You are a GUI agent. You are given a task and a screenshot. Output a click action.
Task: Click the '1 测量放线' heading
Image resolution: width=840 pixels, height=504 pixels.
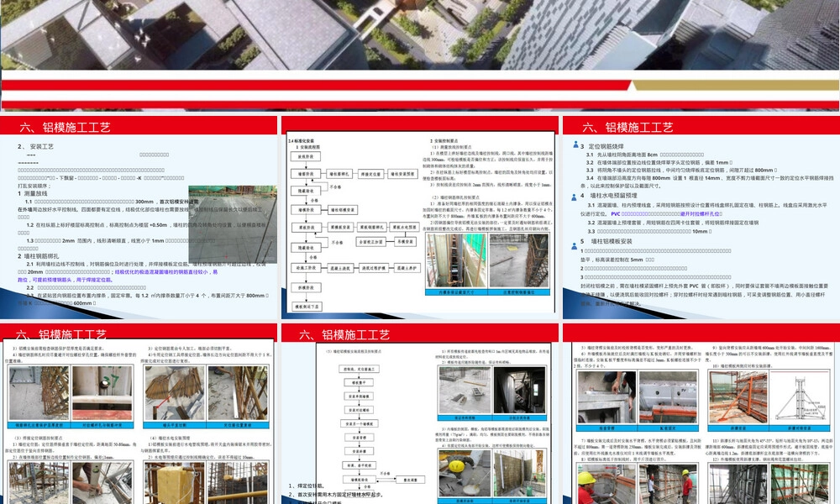33,193
